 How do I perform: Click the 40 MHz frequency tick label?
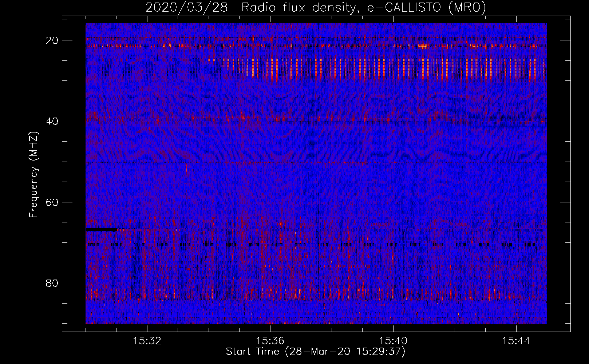(52, 121)
